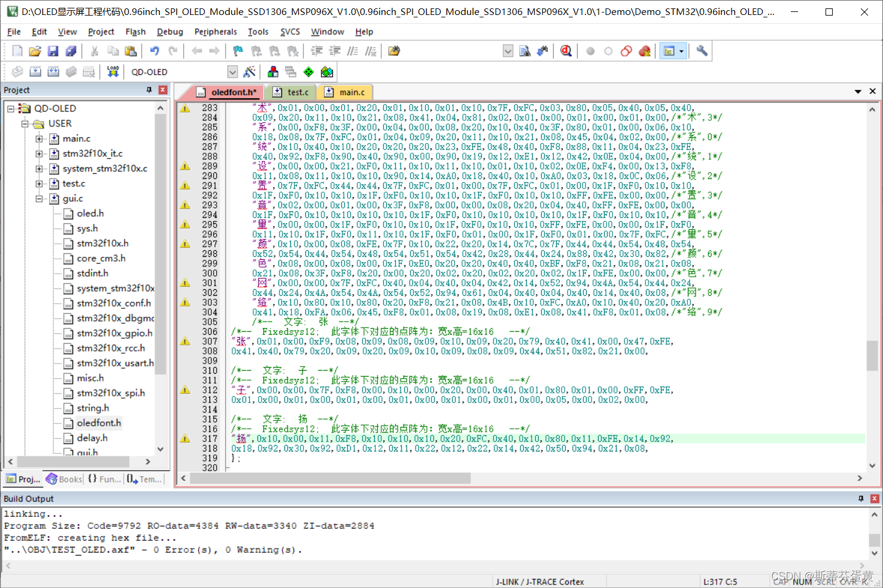Open the find text combo dropdown arrow
This screenshot has width=883, height=588.
click(508, 51)
